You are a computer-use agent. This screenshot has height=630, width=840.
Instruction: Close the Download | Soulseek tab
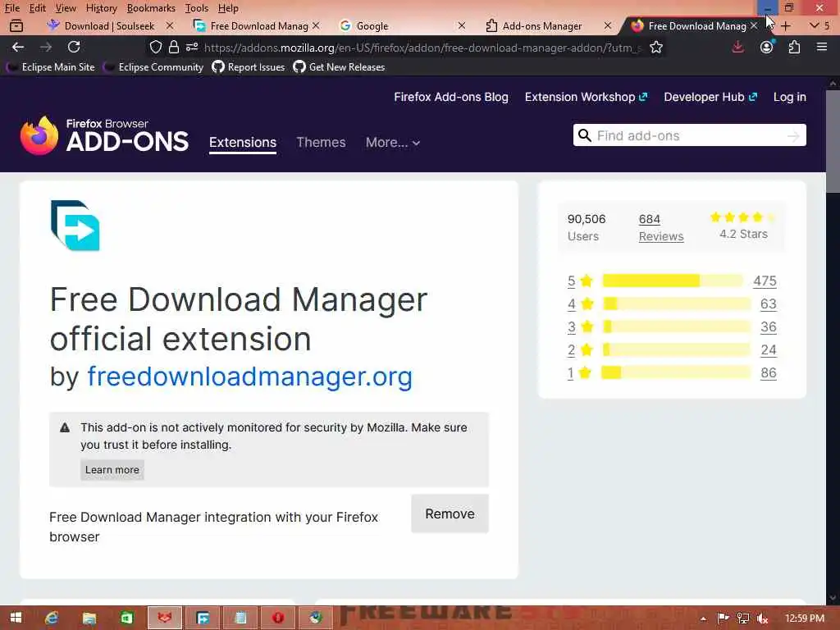tap(170, 25)
